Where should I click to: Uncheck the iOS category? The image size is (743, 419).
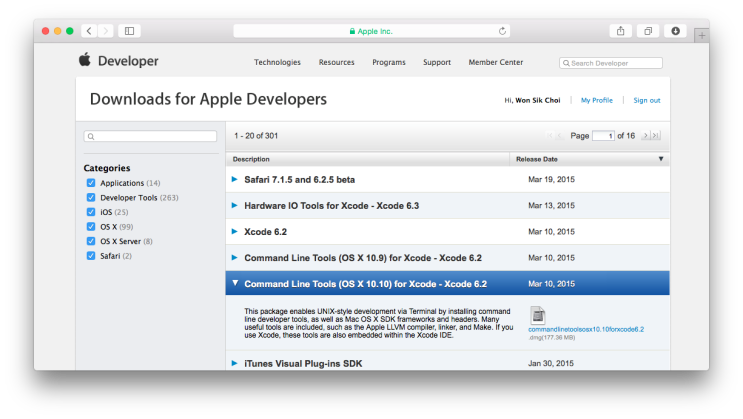coord(91,212)
